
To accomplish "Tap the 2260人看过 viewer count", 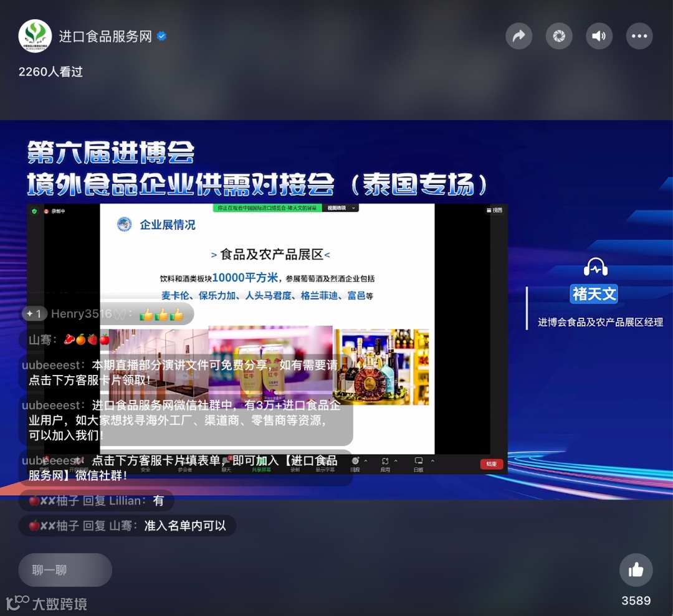I will point(50,72).
